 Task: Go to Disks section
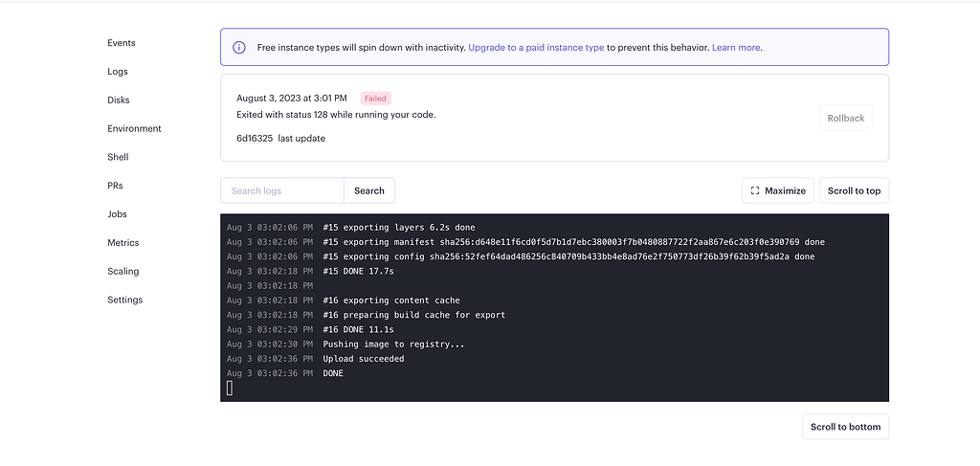119,100
